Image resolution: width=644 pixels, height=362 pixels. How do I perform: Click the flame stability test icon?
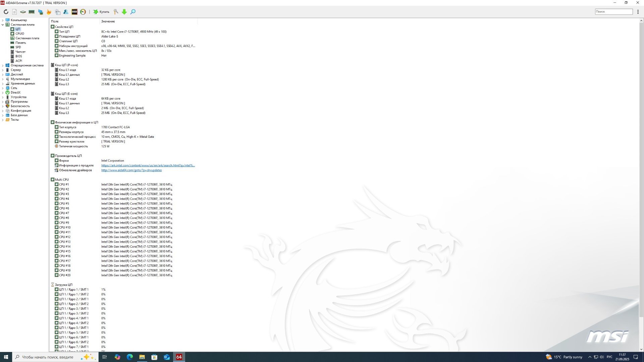pos(49,12)
